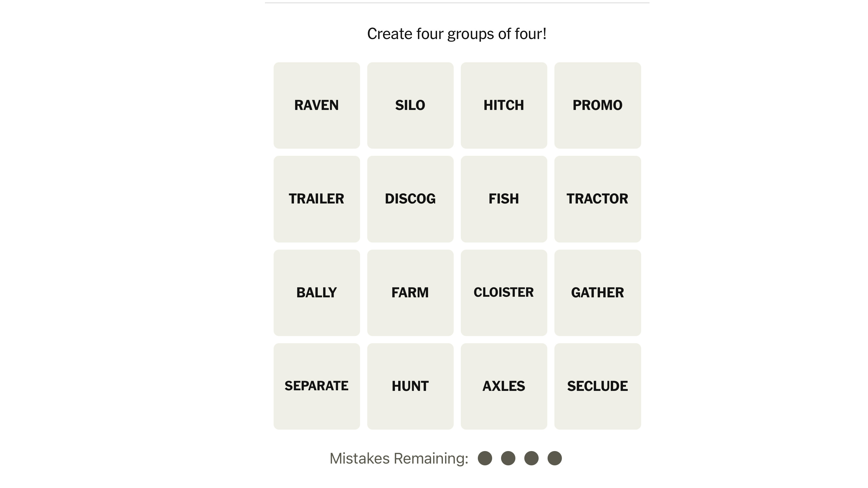Pick the SECLUDE tile
868x488 pixels.
click(x=597, y=386)
